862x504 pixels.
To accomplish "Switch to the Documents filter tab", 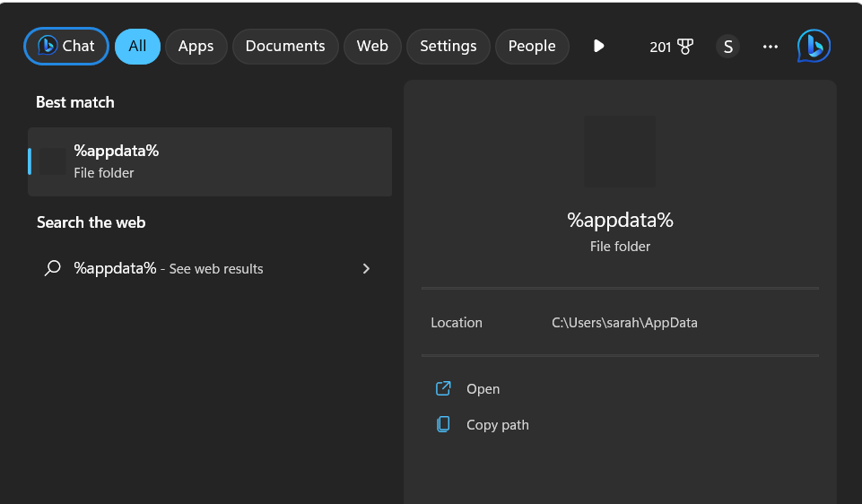I will pos(285,46).
